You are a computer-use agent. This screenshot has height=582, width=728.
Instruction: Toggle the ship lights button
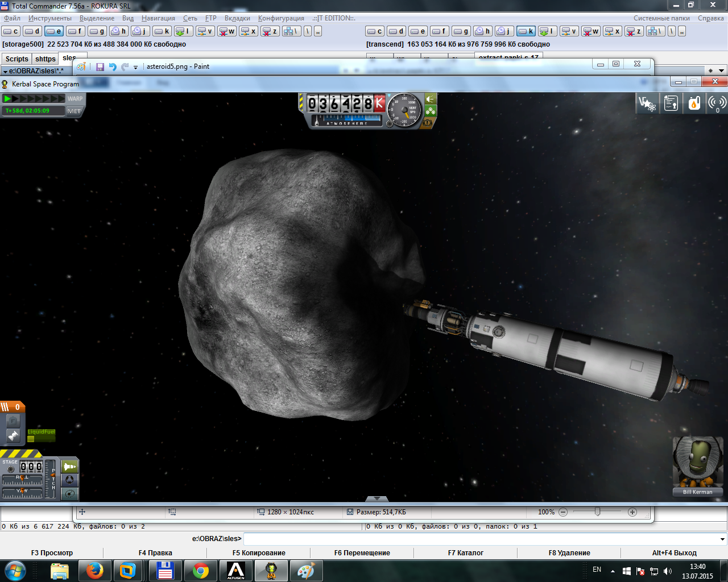tap(430, 99)
